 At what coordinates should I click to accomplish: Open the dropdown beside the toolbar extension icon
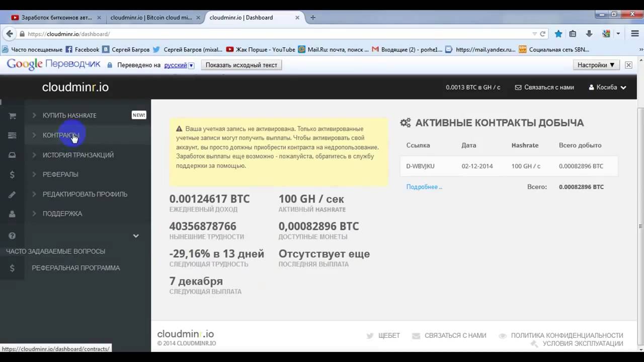click(618, 34)
